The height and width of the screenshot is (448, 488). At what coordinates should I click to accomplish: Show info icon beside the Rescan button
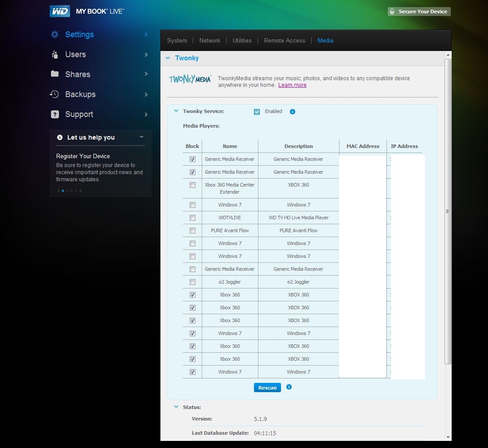pos(289,387)
